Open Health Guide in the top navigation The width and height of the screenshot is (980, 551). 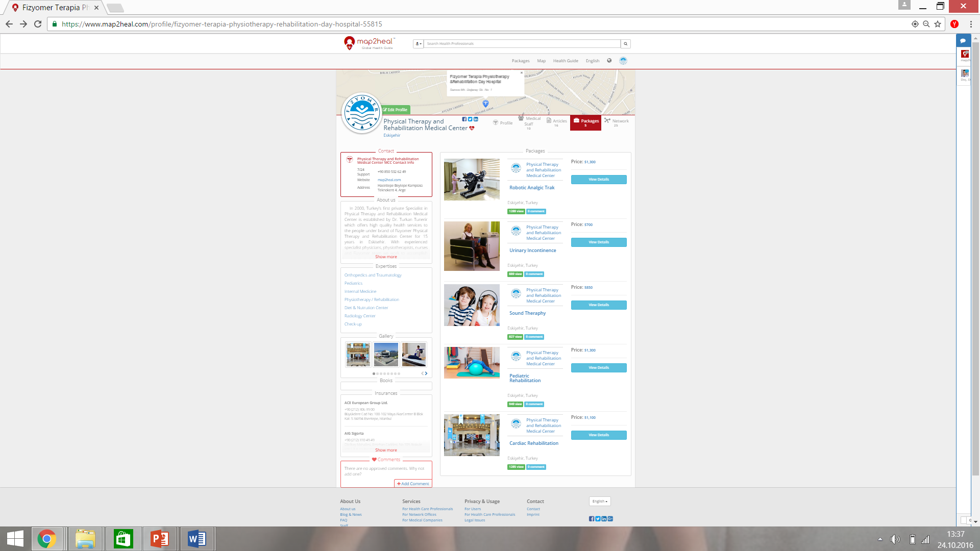566,61
